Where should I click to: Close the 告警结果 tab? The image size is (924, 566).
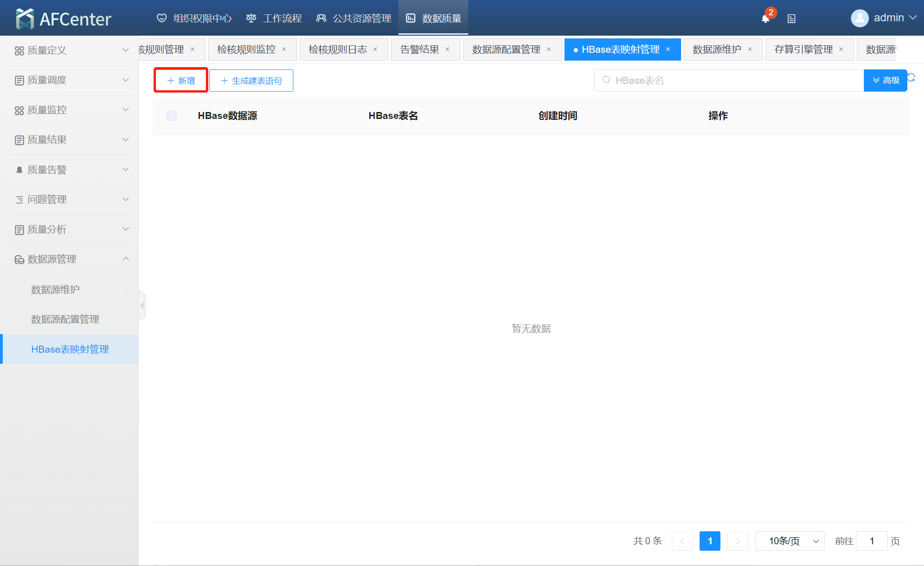click(x=447, y=49)
